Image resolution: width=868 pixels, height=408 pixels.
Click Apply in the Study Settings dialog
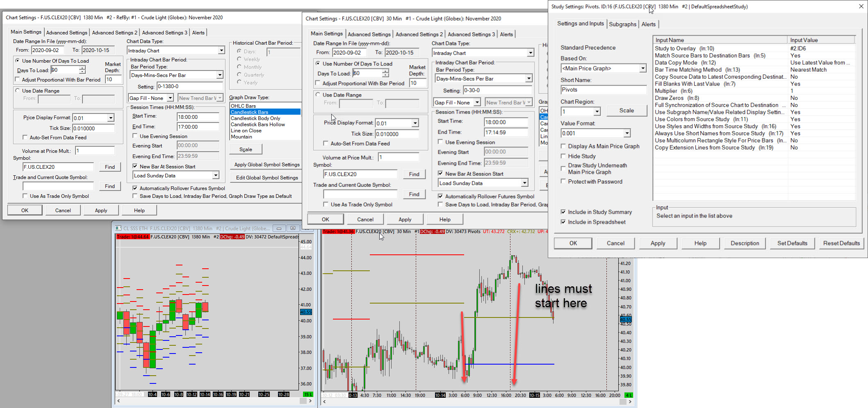(x=658, y=243)
